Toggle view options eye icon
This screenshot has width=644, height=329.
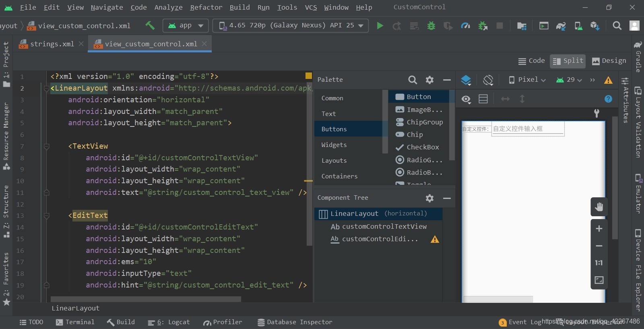(466, 99)
